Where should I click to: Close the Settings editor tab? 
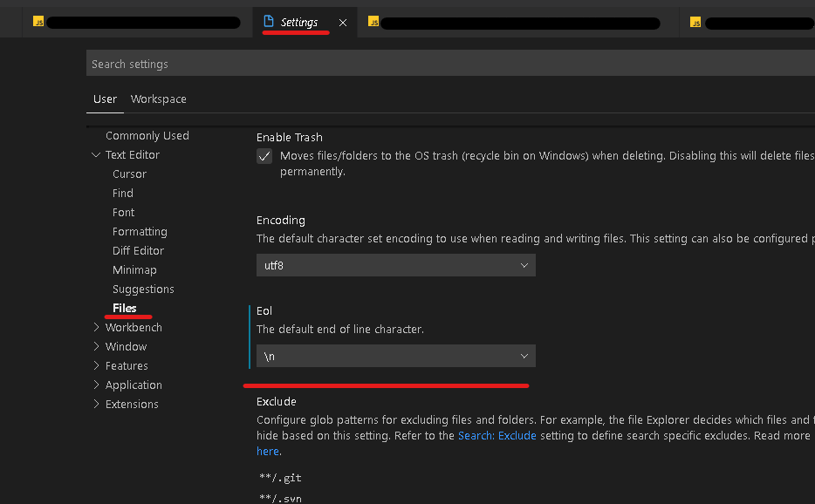pos(343,23)
